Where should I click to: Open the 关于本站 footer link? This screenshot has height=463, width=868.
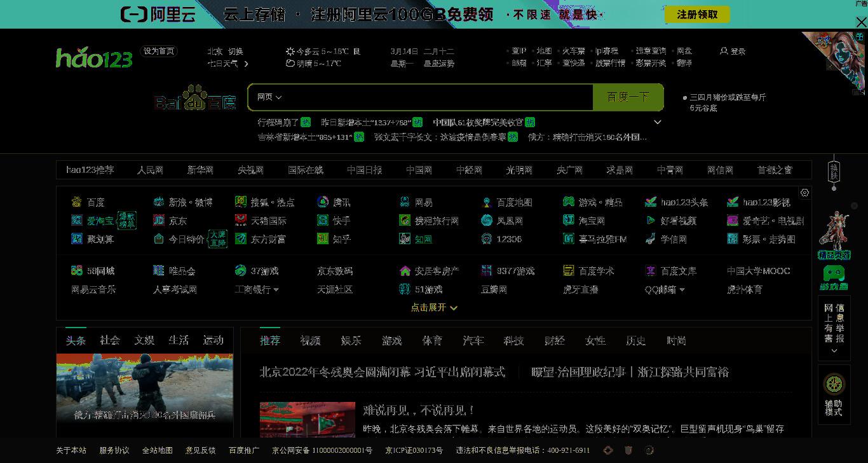(71, 450)
